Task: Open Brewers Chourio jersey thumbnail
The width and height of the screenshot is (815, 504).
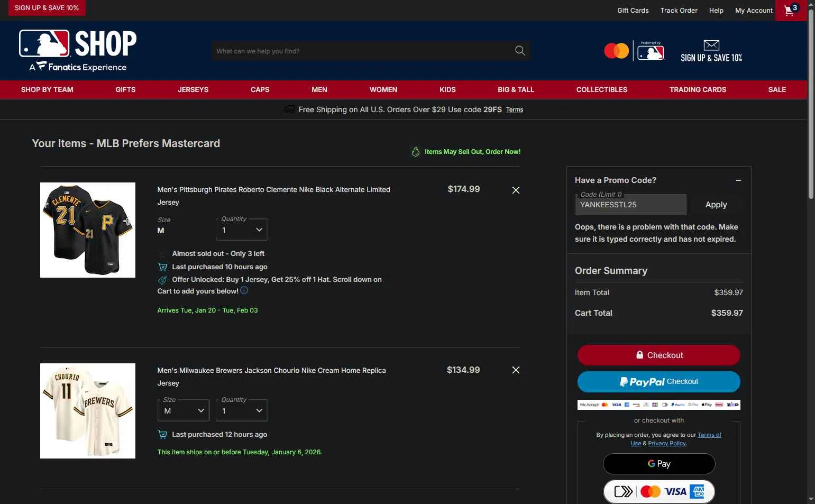Action: [88, 411]
